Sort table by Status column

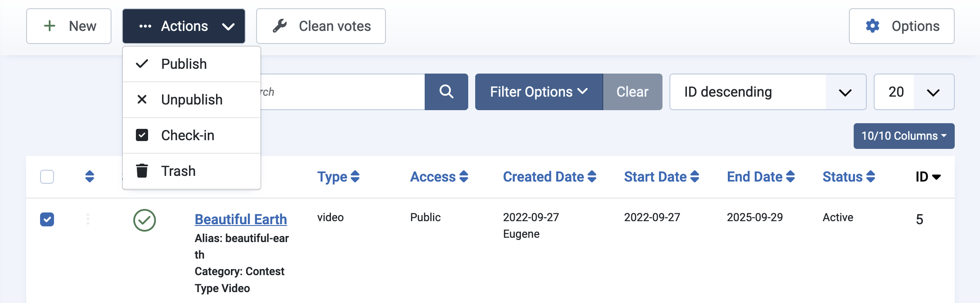tap(849, 177)
